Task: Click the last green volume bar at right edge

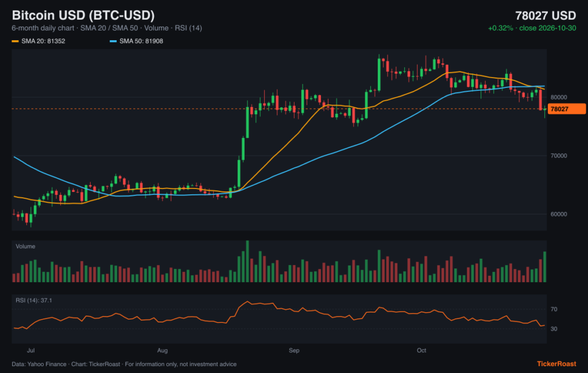Action: tap(545, 267)
